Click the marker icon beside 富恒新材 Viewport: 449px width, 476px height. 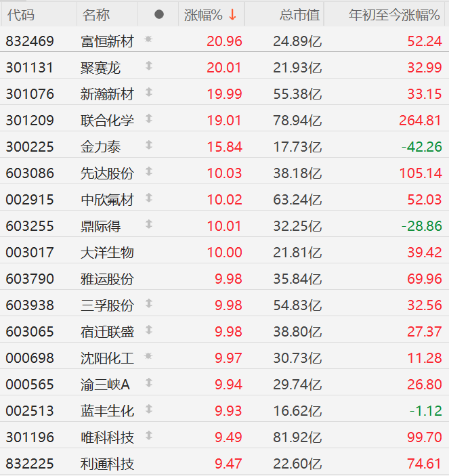(x=148, y=40)
